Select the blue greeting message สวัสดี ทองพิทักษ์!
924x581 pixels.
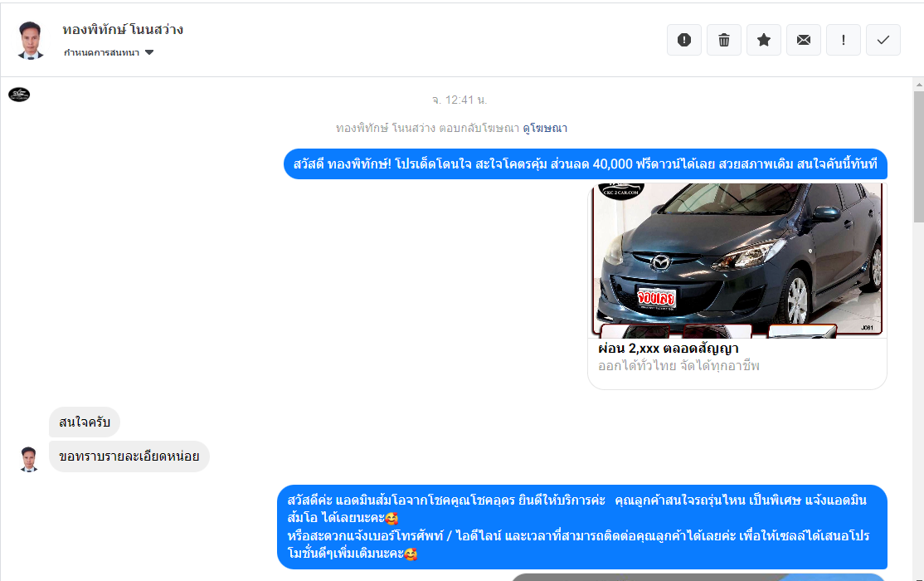(585, 164)
